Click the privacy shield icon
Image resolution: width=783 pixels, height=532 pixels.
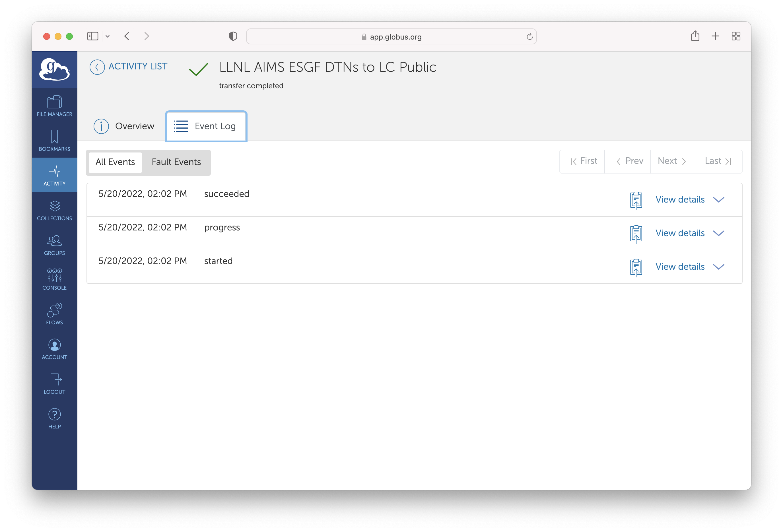233,36
